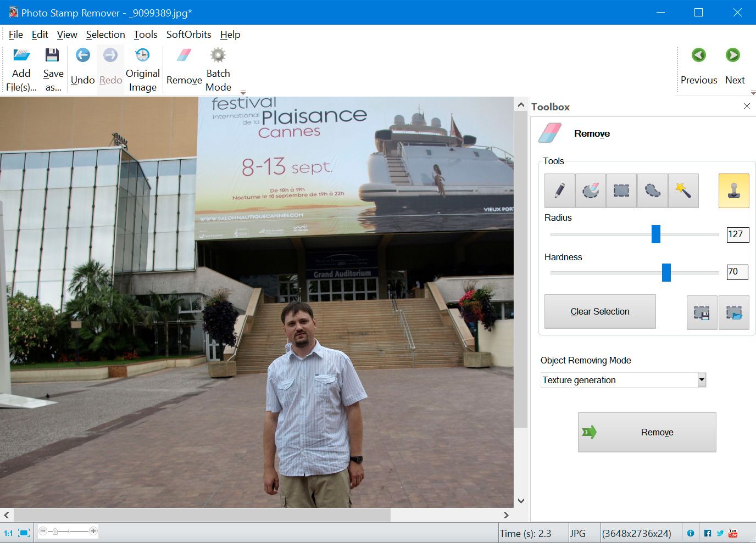This screenshot has height=543, width=756.
Task: Select the selection eraser tool
Action: click(591, 191)
